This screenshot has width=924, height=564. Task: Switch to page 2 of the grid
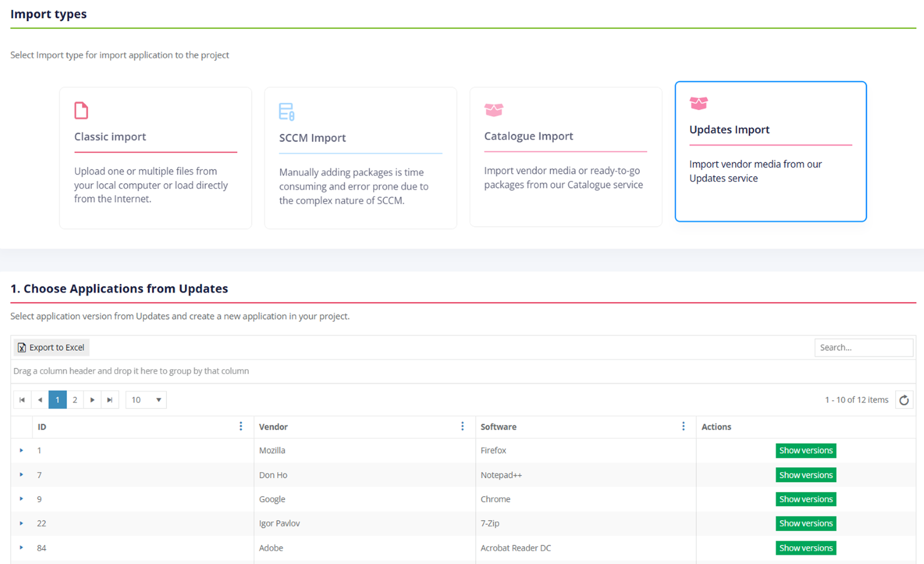point(75,400)
